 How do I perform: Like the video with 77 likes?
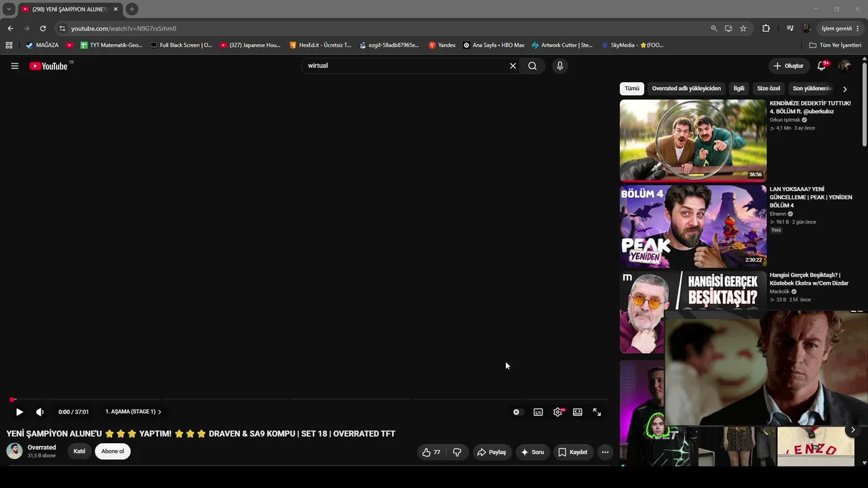[431, 452]
